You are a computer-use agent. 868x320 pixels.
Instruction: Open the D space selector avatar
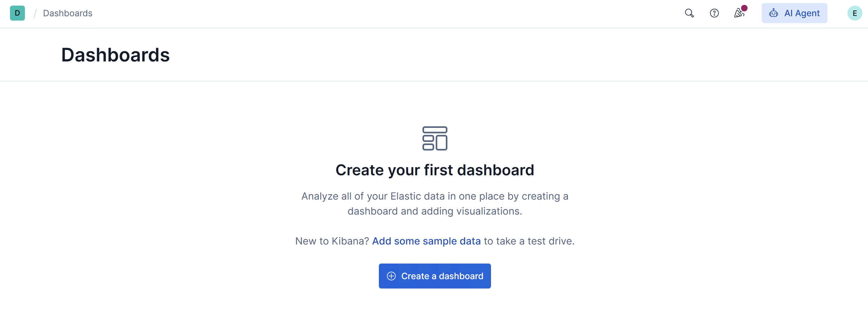pos(17,13)
